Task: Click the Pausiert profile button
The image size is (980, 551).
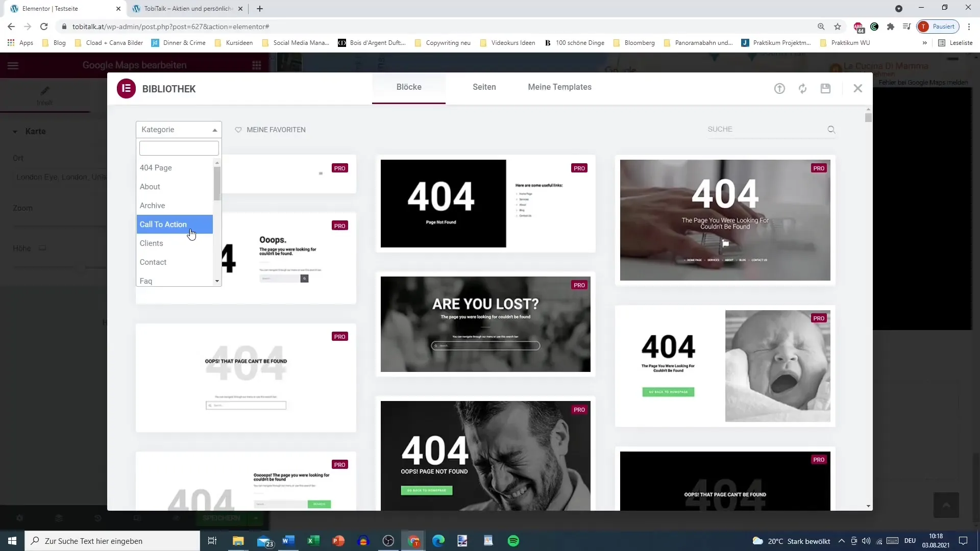Action: 938,27
